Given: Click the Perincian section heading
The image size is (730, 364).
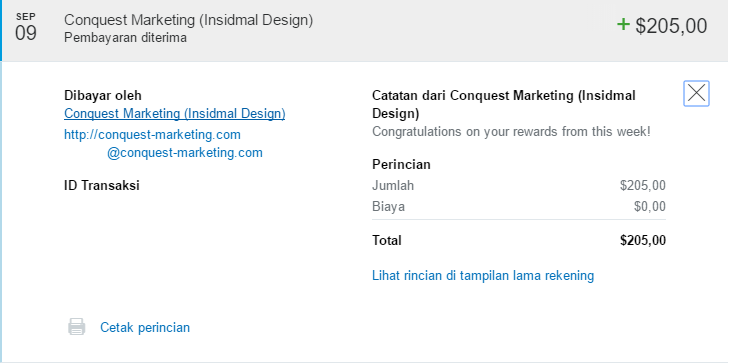Looking at the screenshot, I should [401, 165].
